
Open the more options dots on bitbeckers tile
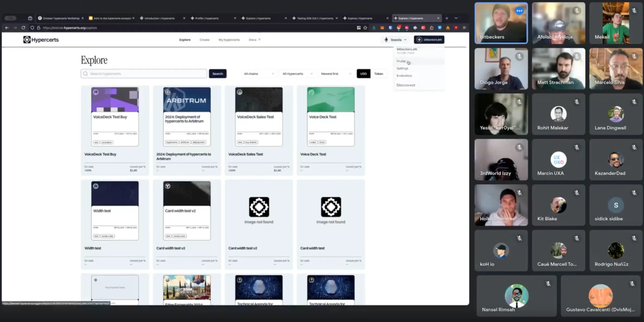coord(519,11)
